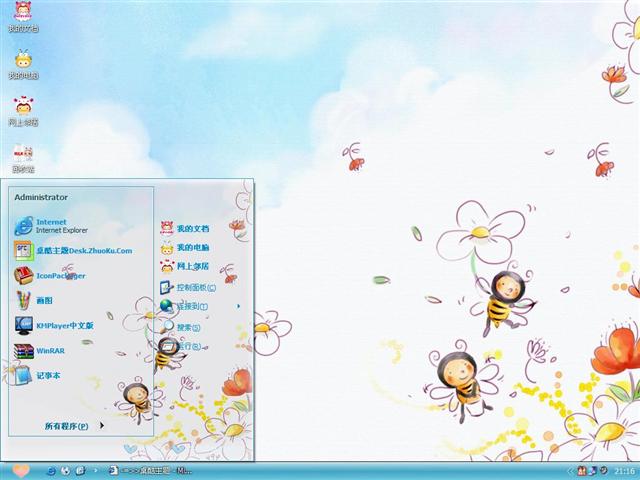
Task: Click the Administrator user name header
Action: pos(41,197)
